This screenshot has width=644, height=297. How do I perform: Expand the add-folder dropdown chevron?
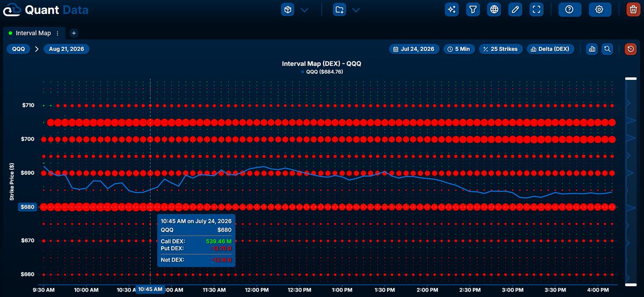[x=356, y=10]
